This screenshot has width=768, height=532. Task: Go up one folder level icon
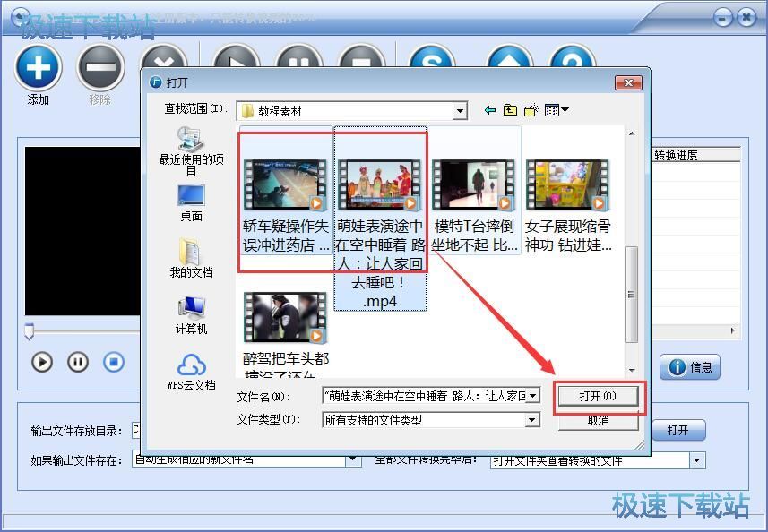tap(511, 110)
